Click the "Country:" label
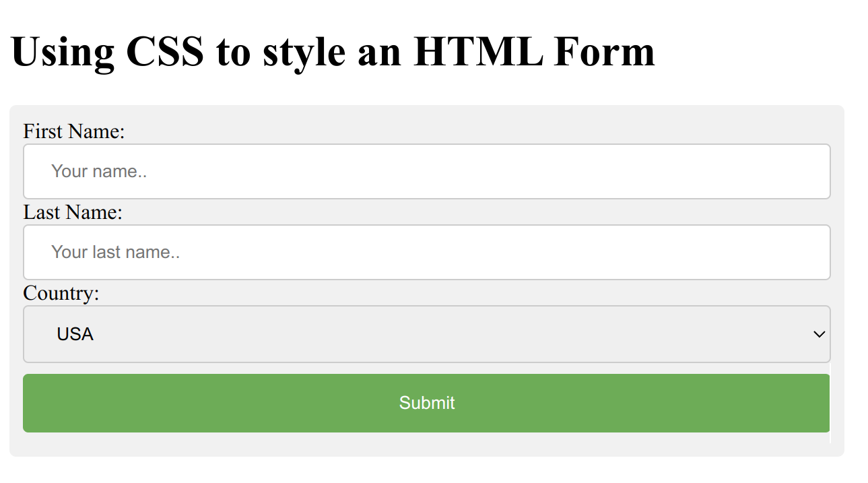Screen dimensions: 868x483 coord(61,294)
